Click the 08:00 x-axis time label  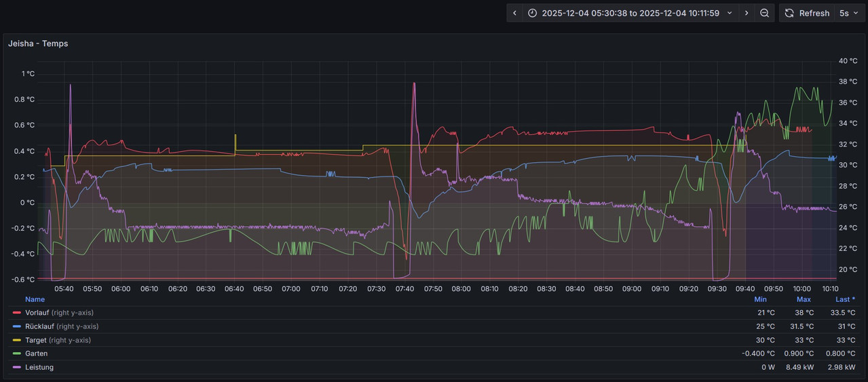[461, 288]
